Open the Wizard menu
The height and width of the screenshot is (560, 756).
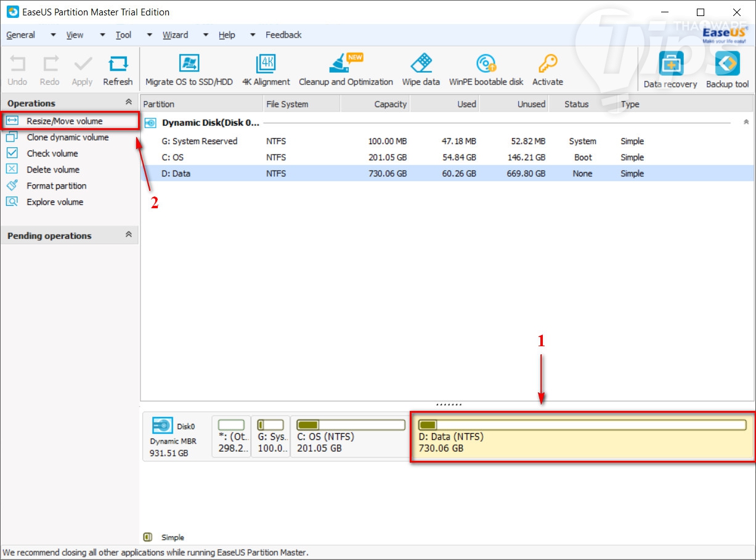[x=176, y=35]
